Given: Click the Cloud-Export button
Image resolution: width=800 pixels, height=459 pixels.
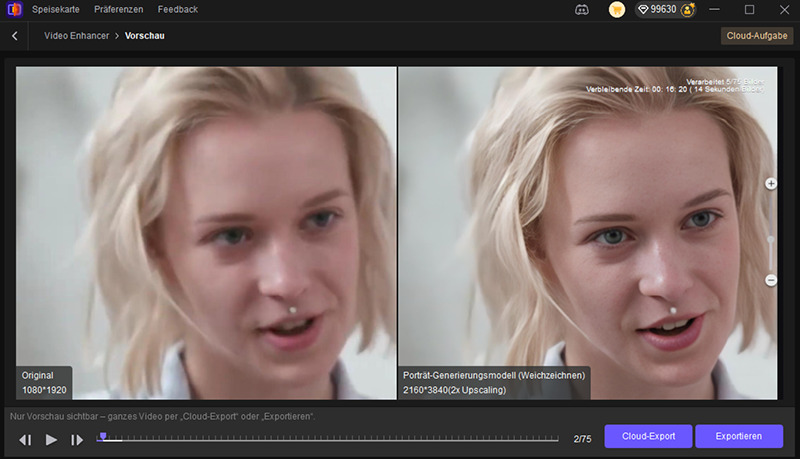Looking at the screenshot, I should 648,436.
